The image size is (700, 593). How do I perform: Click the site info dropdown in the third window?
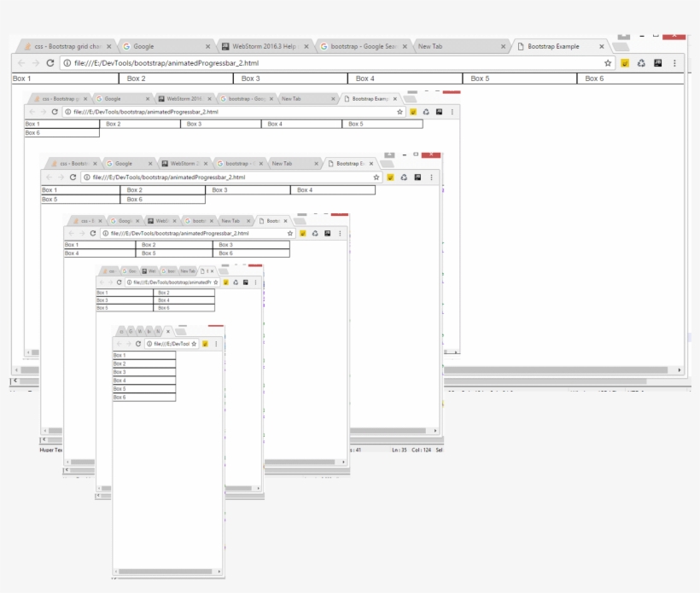[86, 177]
